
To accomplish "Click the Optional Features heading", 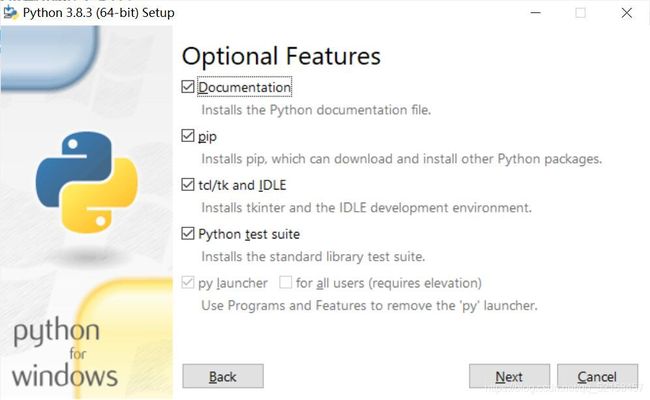I will click(281, 56).
